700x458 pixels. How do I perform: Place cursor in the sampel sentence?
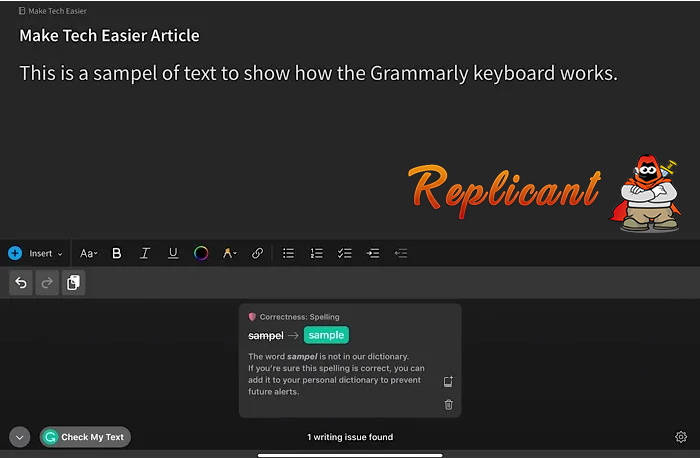tap(318, 73)
